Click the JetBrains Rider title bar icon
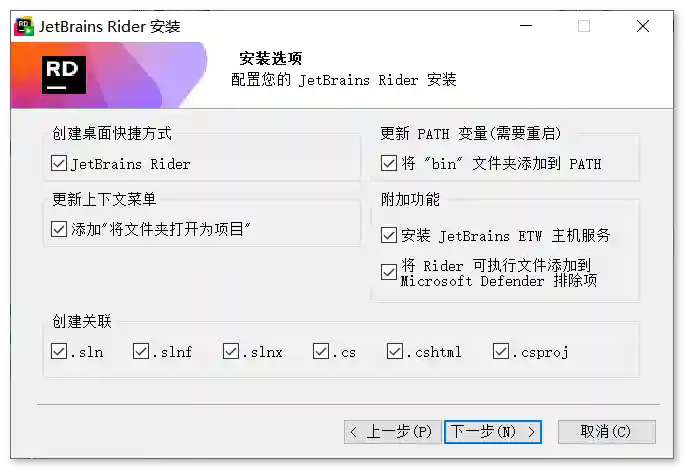This screenshot has width=685, height=470. tap(24, 26)
